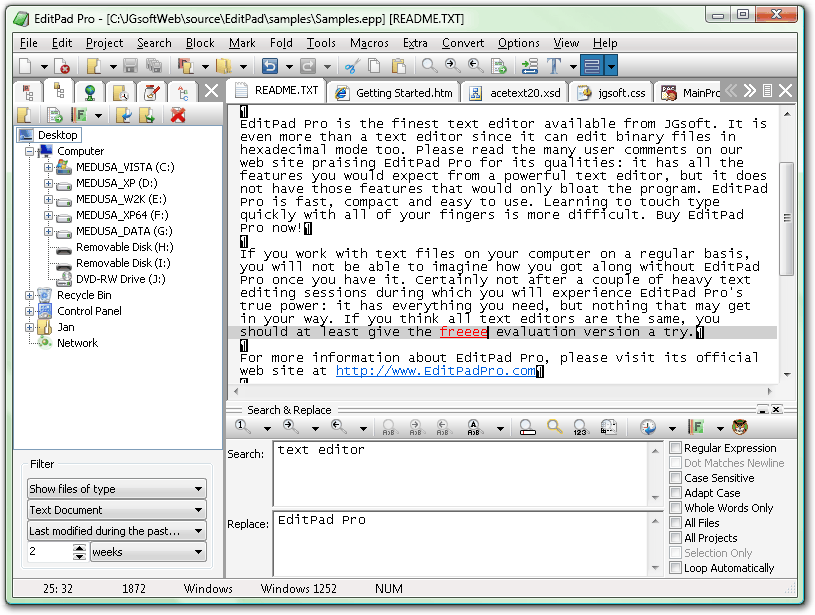The height and width of the screenshot is (615, 815).
Task: Expand the MEDUSA_VISTA (C:) drive
Action: (x=48, y=167)
